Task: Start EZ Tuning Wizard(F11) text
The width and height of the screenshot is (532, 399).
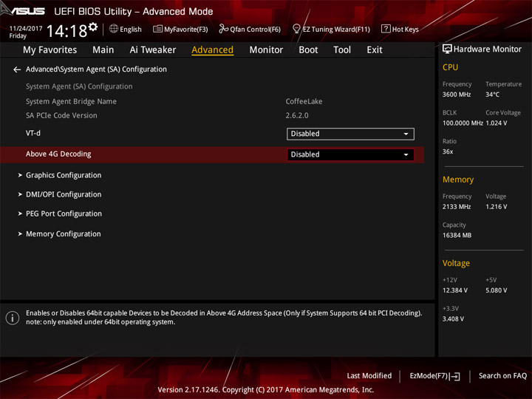Action: coord(336,30)
